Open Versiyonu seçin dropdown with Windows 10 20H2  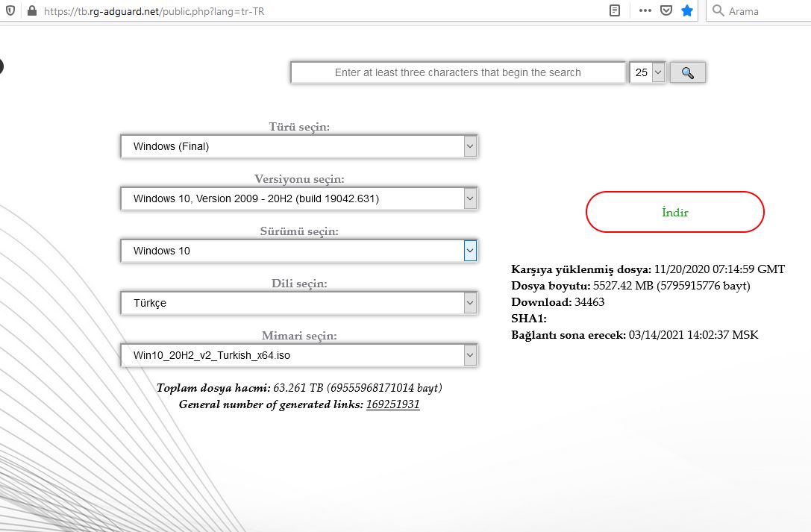pos(299,198)
